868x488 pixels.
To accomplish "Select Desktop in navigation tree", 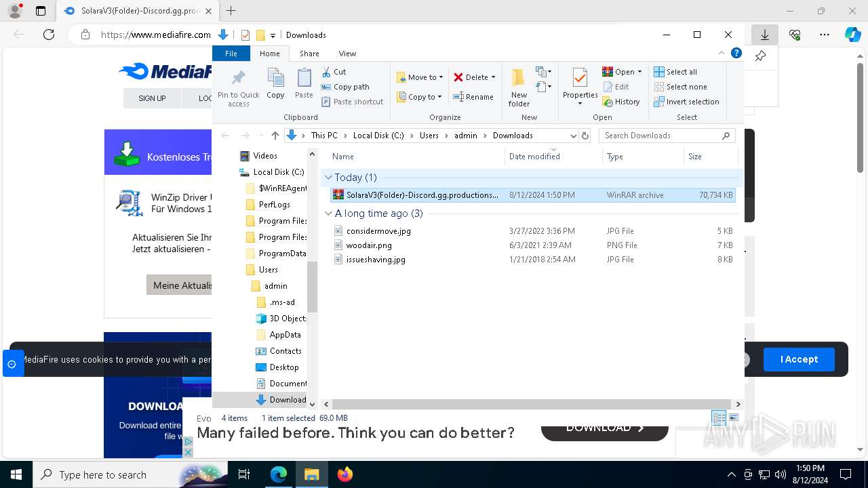I will [x=277, y=367].
